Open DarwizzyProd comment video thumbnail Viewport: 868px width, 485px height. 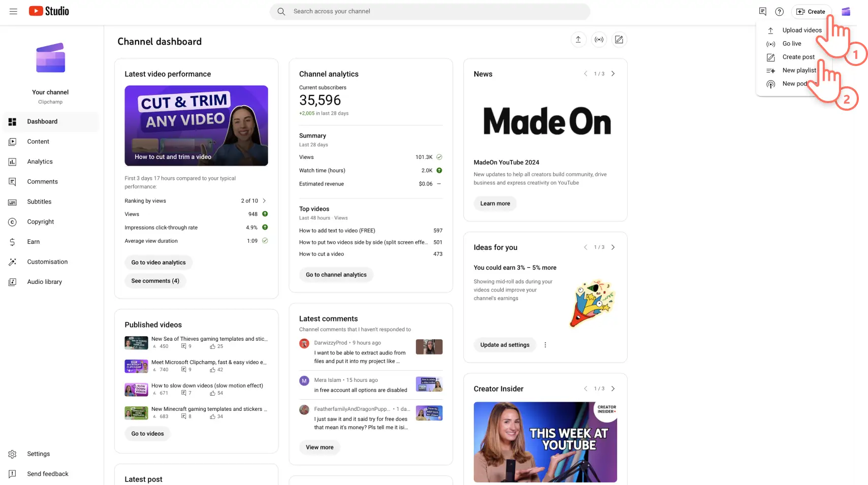(429, 347)
